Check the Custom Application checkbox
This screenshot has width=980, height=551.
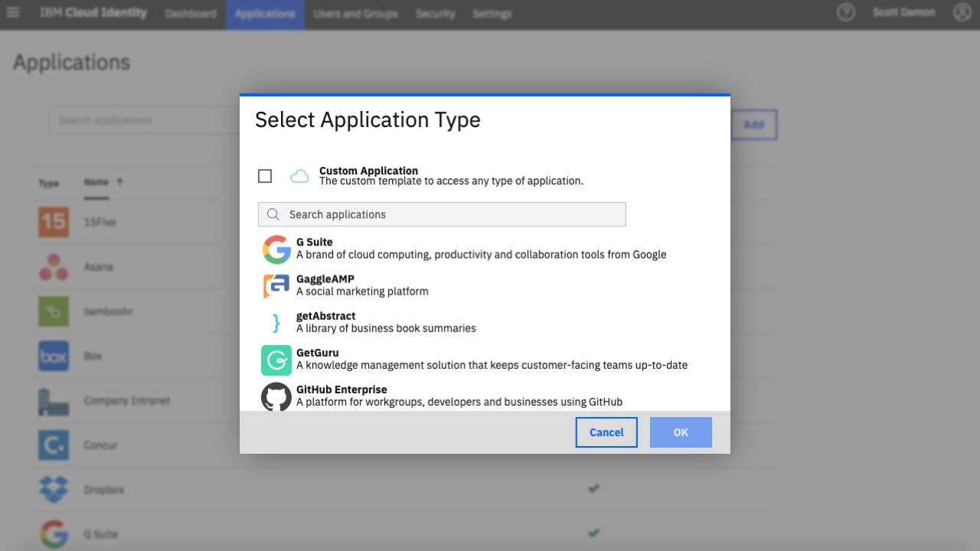coord(265,177)
